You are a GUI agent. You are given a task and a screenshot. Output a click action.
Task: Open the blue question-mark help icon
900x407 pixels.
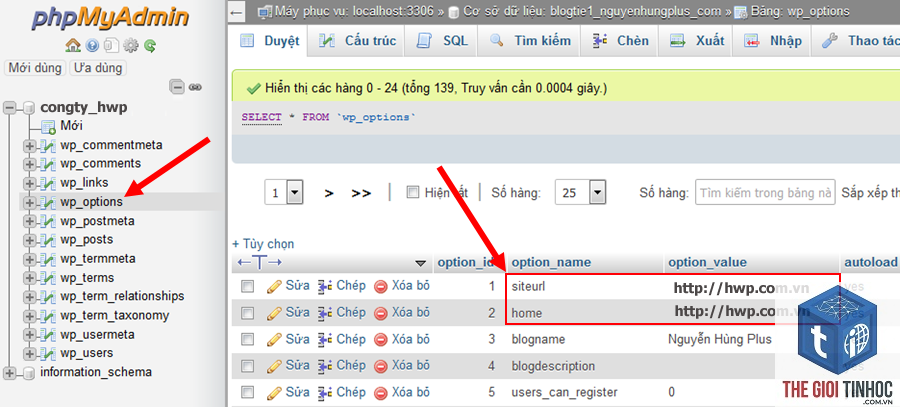point(92,45)
